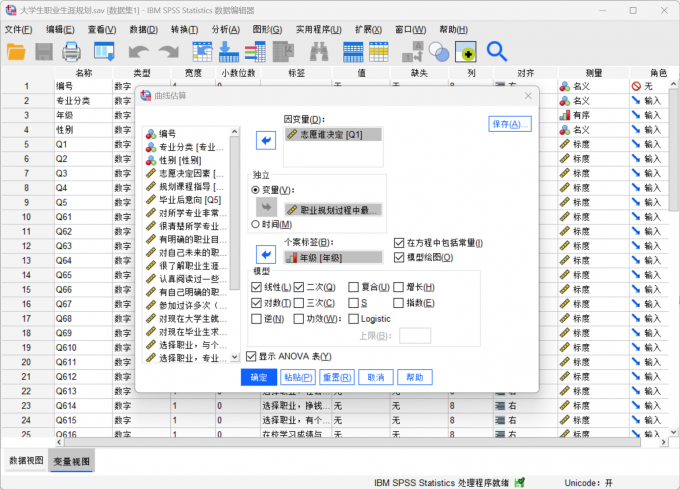680x490 pixels.
Task: Recall recently used dialogs icon
Action: click(x=104, y=52)
